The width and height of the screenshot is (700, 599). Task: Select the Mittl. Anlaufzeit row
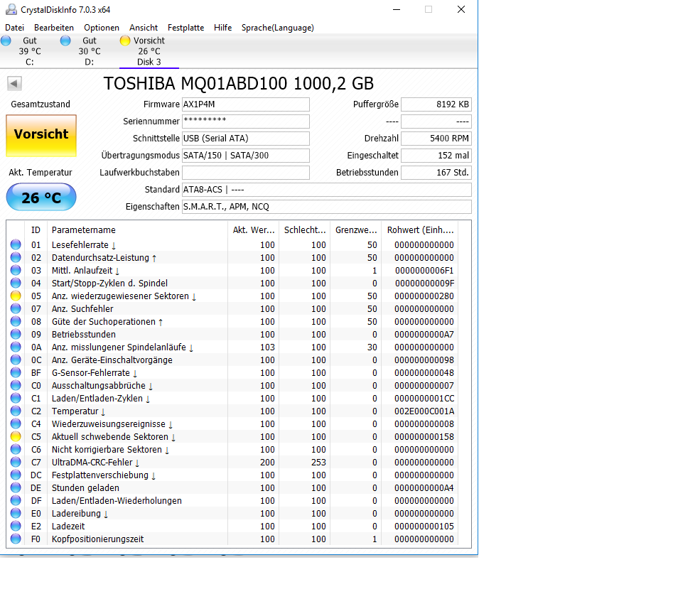coord(233,271)
